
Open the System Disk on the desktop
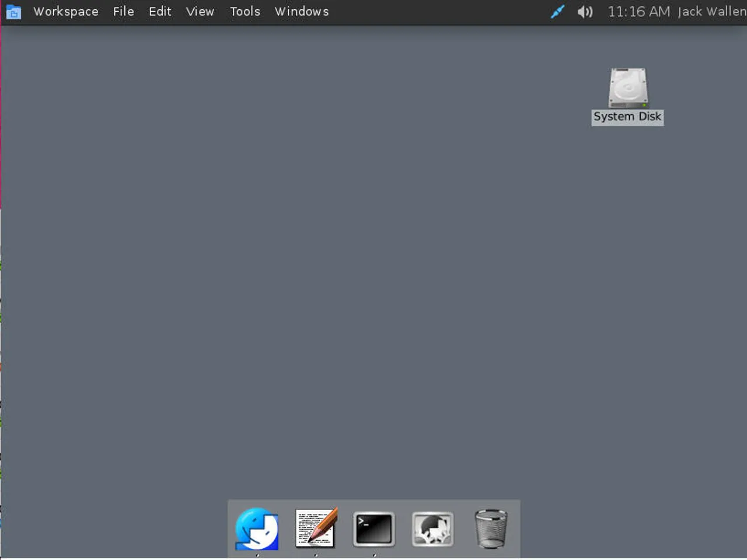[x=627, y=87]
